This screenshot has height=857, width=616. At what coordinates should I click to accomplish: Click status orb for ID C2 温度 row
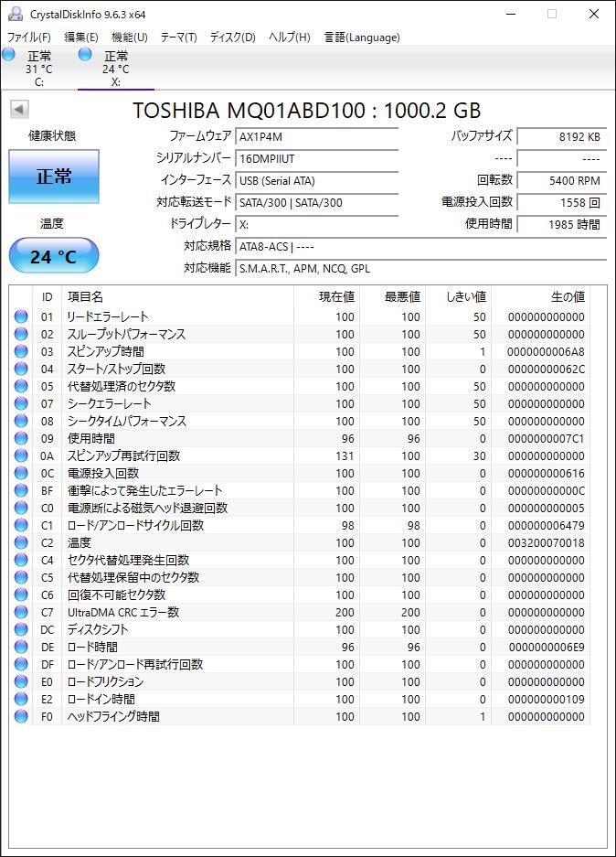21,542
